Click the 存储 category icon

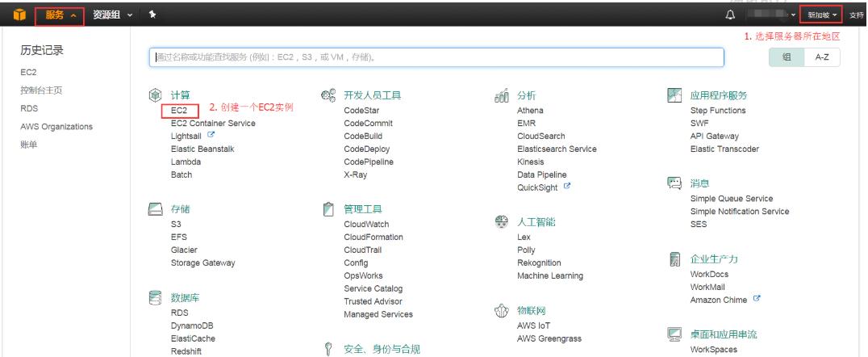click(155, 209)
